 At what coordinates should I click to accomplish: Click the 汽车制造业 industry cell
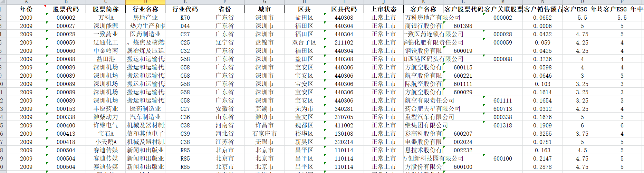(x=145, y=117)
